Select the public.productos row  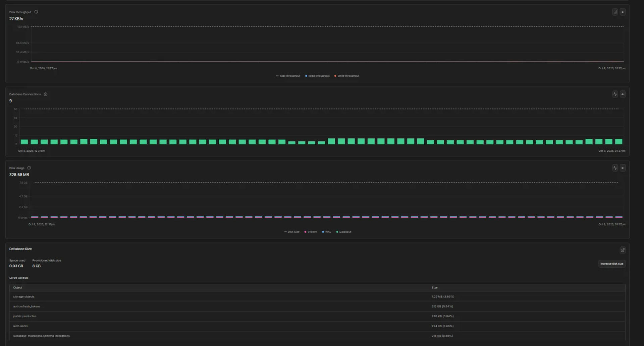[x=317, y=316]
